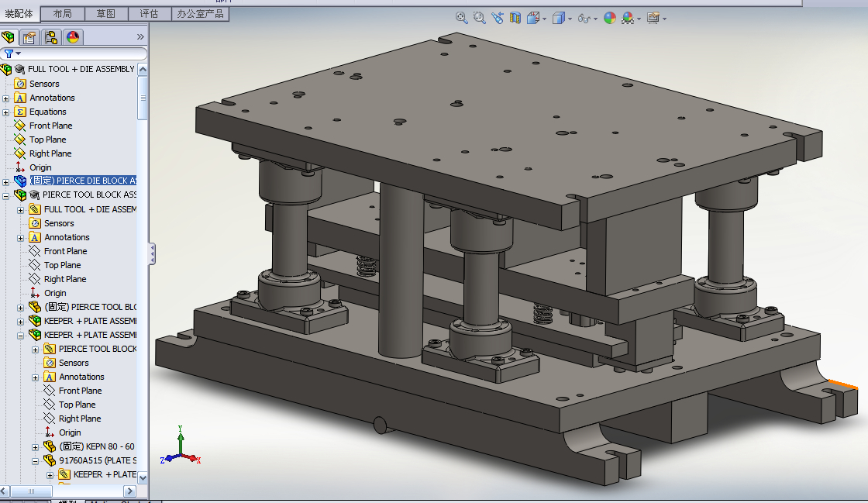Toggle the Section View tool
Screen dimensions: 868x503
click(x=515, y=18)
